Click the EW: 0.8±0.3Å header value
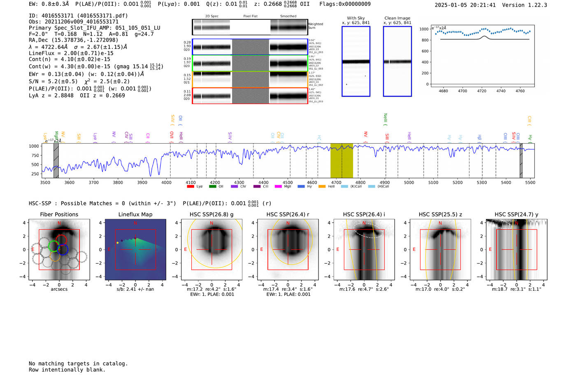576x392 pixels. pos(49,4)
